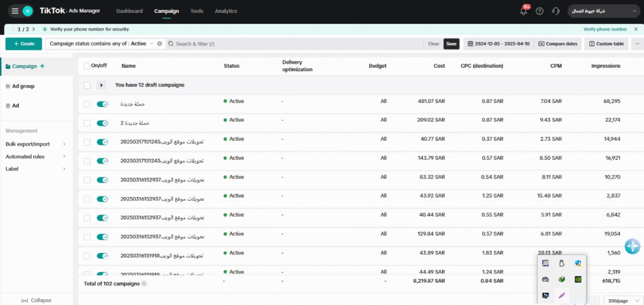Toggle off the حملة جديدة campaign switch
The width and height of the screenshot is (644, 305).
[x=102, y=104]
